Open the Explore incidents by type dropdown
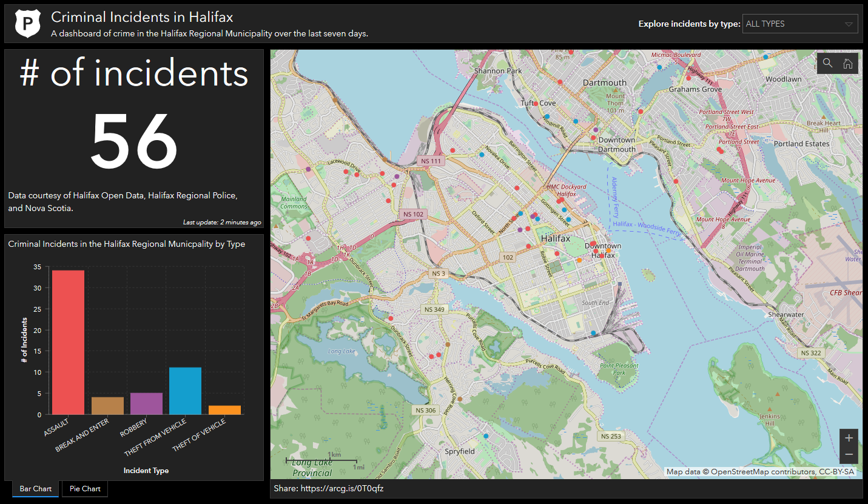Screen dimensions: 868x504 click(800, 24)
